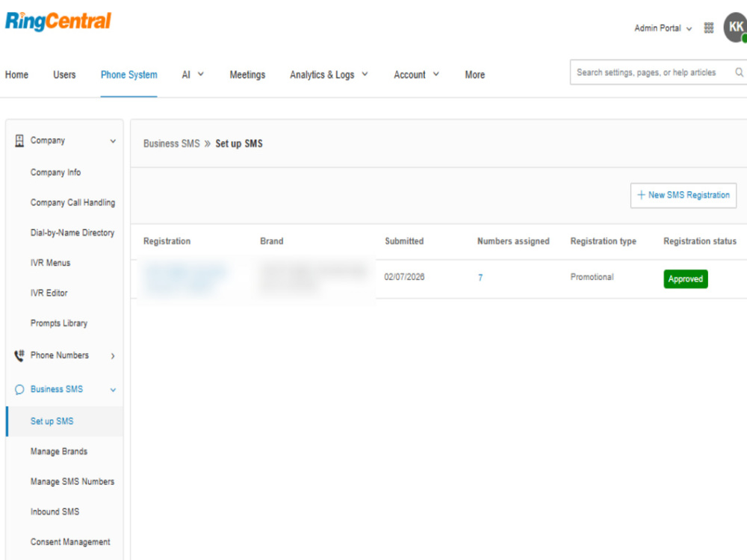This screenshot has width=747, height=560.
Task: Select the Phone System tab
Action: (x=128, y=75)
